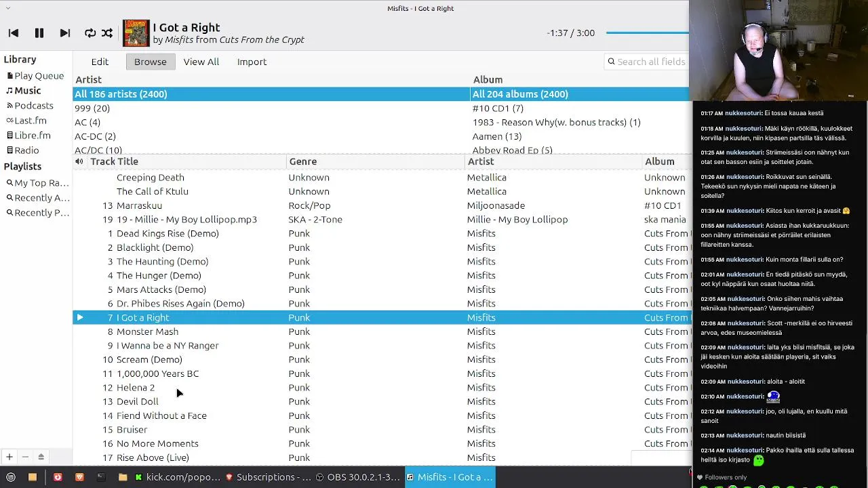Toggle shuffle mode

[107, 33]
